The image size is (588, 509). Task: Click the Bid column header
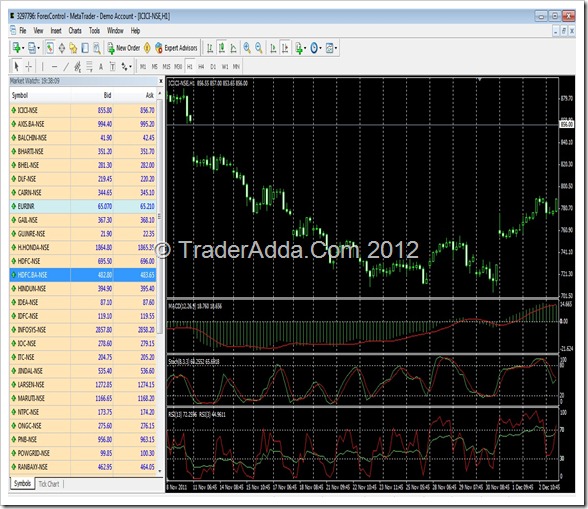pos(92,95)
